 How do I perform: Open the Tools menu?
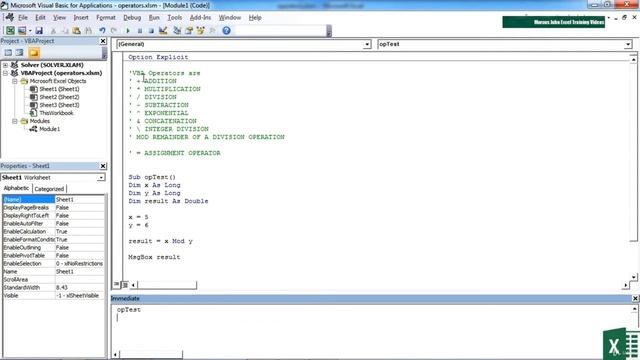click(x=175, y=18)
